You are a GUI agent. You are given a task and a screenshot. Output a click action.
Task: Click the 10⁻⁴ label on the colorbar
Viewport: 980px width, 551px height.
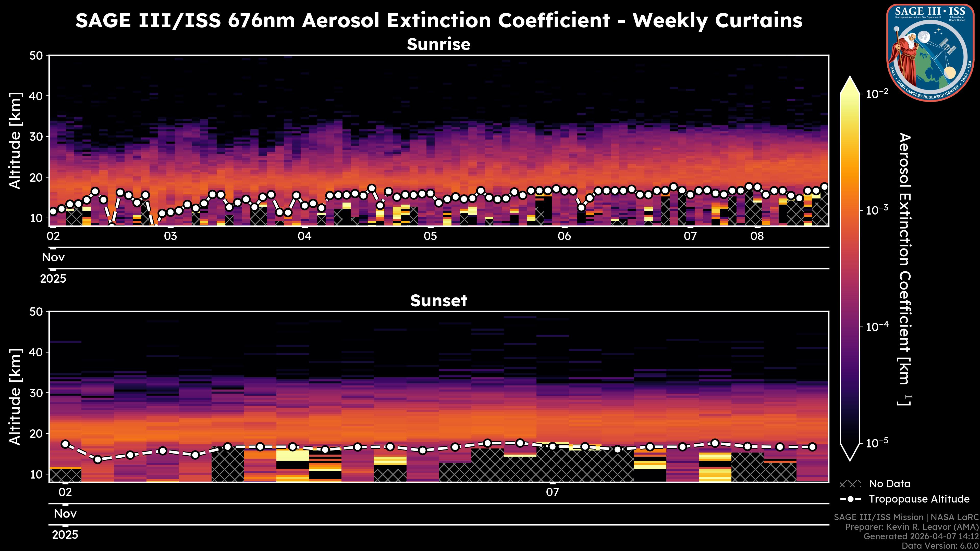pos(877,327)
